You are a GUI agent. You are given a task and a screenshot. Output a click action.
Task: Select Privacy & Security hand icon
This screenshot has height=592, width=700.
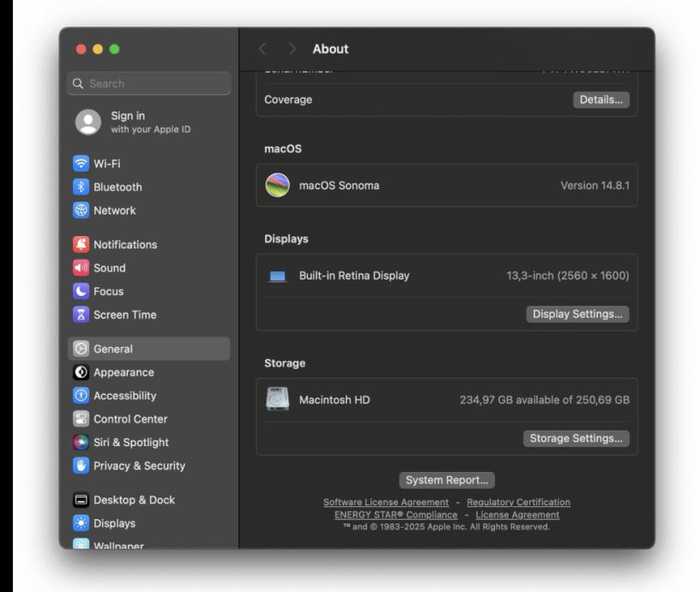point(81,466)
